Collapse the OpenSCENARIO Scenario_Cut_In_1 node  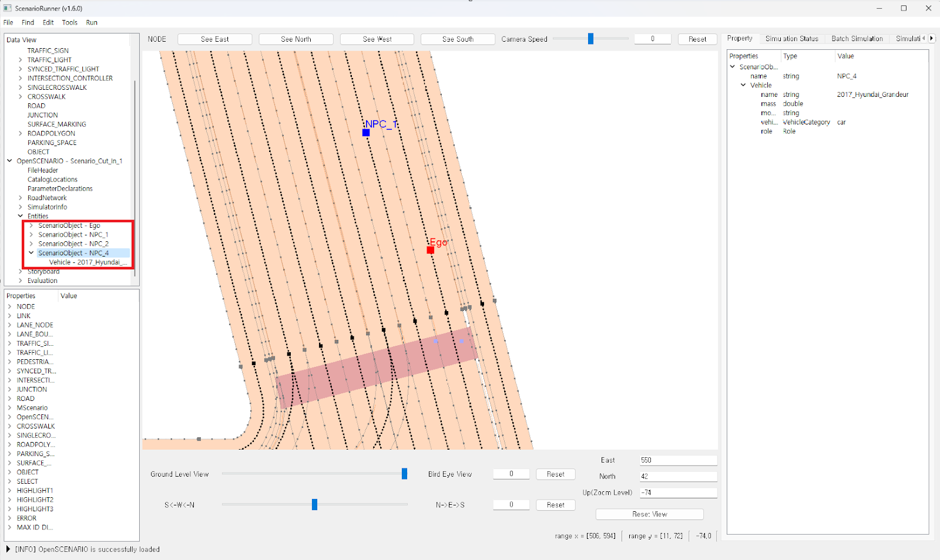[x=9, y=161]
